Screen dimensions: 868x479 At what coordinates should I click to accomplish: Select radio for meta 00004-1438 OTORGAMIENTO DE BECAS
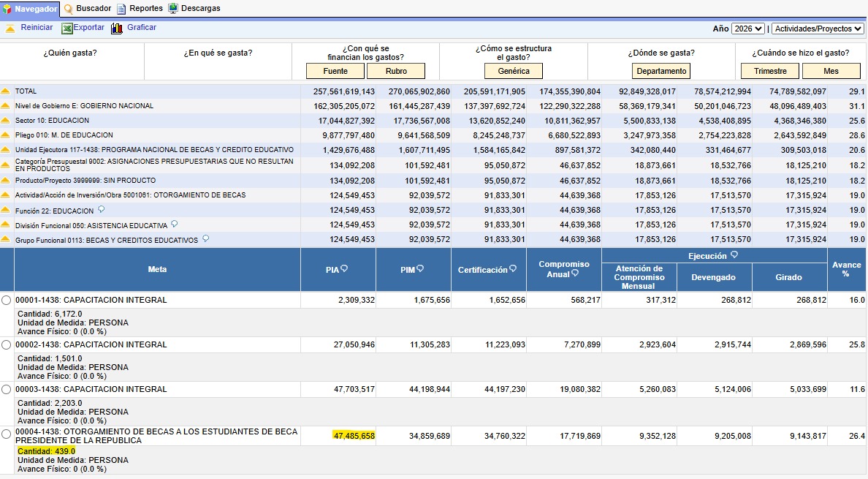(x=6, y=434)
